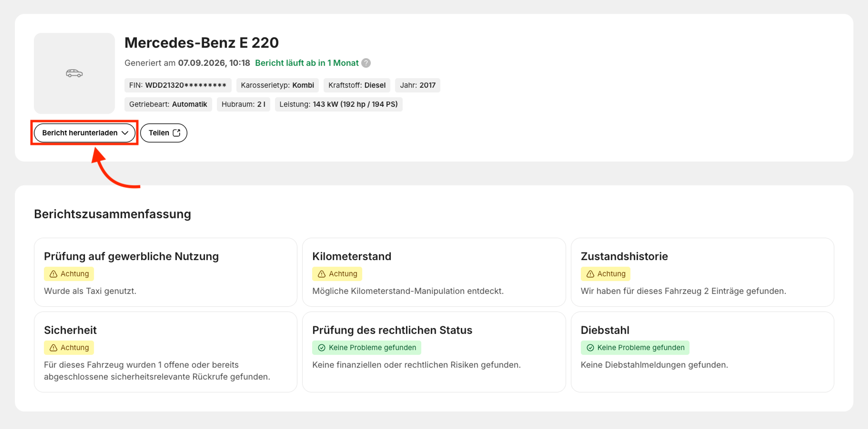Click the sicherheitsrelevante Rückrufe description text
The image size is (868, 429).
pyautogui.click(x=157, y=371)
